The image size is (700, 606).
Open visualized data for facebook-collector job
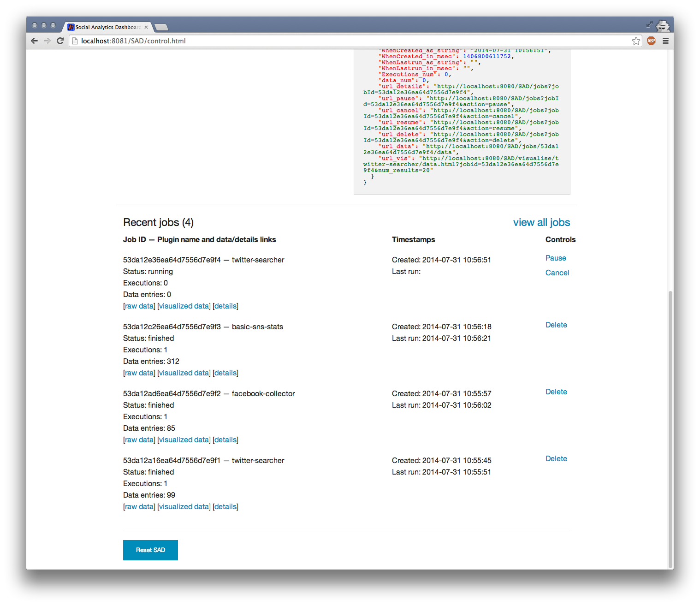coord(184,440)
